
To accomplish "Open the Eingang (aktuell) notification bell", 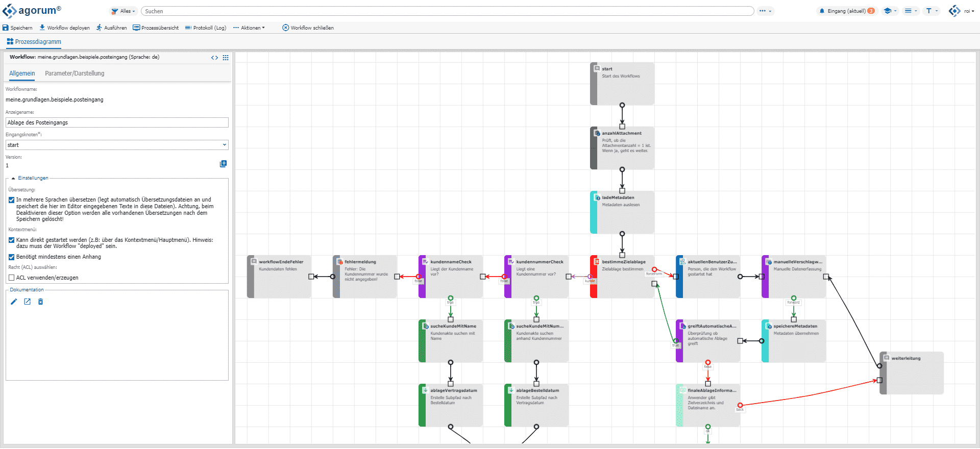I will pyautogui.click(x=822, y=11).
